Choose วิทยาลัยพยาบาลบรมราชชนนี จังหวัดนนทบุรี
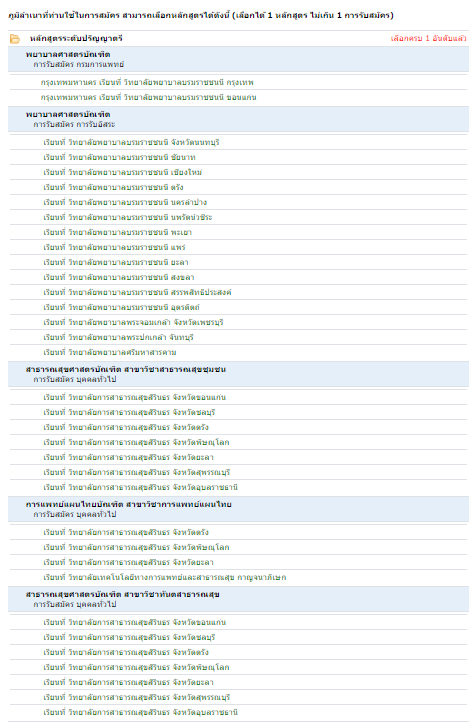The width and height of the screenshot is (473, 723). pos(131,142)
